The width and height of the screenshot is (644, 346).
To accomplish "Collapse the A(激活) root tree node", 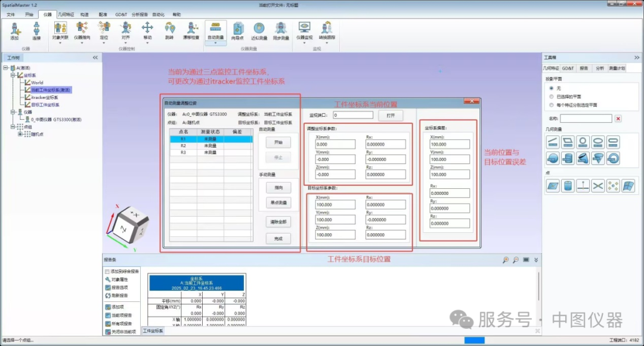I will point(5,68).
